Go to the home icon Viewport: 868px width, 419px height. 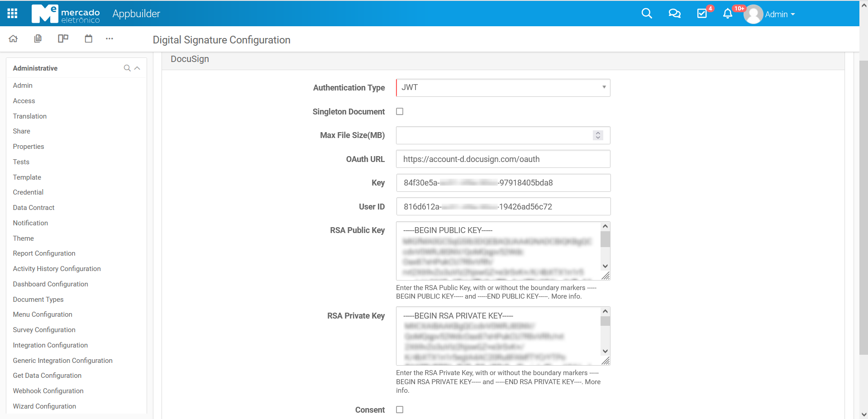pos(13,39)
